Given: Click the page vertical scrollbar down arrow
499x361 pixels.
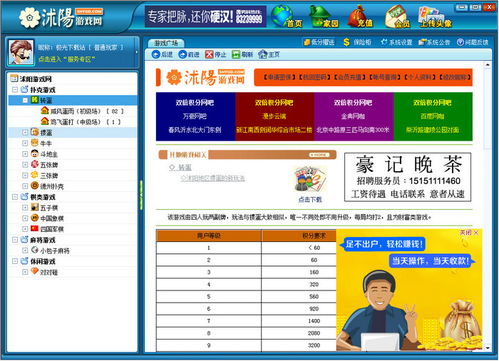Looking at the screenshot, I should click(488, 348).
